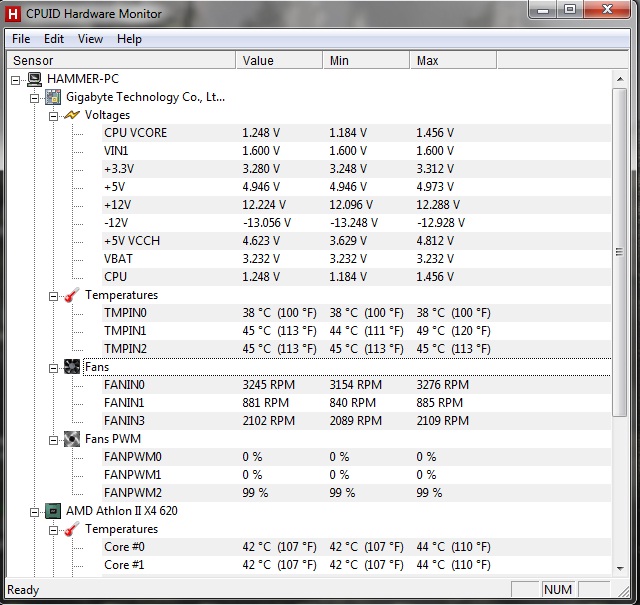This screenshot has width=640, height=605.
Task: Click the NUM status bar indicator
Action: click(558, 590)
